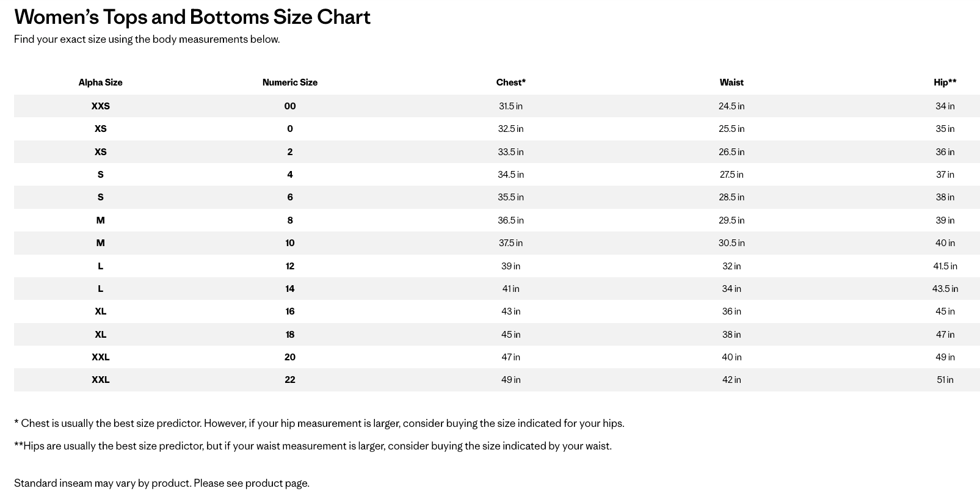
Task: Select the 42 in waist value
Action: [731, 380]
